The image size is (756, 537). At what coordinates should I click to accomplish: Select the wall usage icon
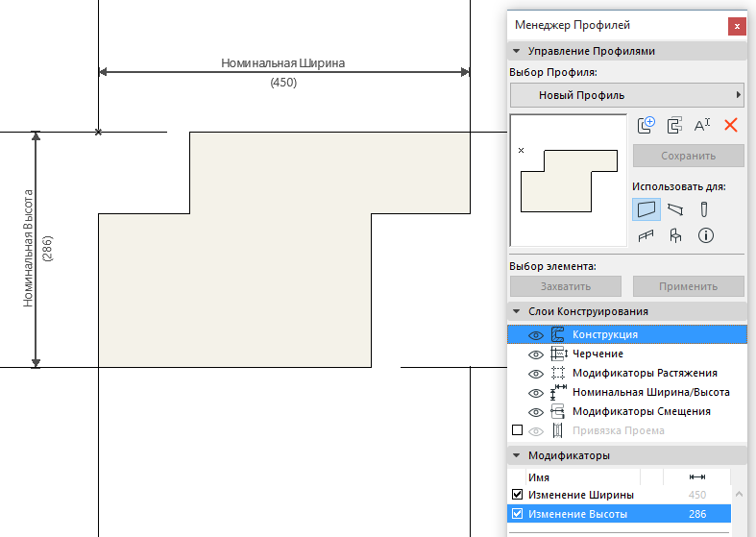(646, 209)
